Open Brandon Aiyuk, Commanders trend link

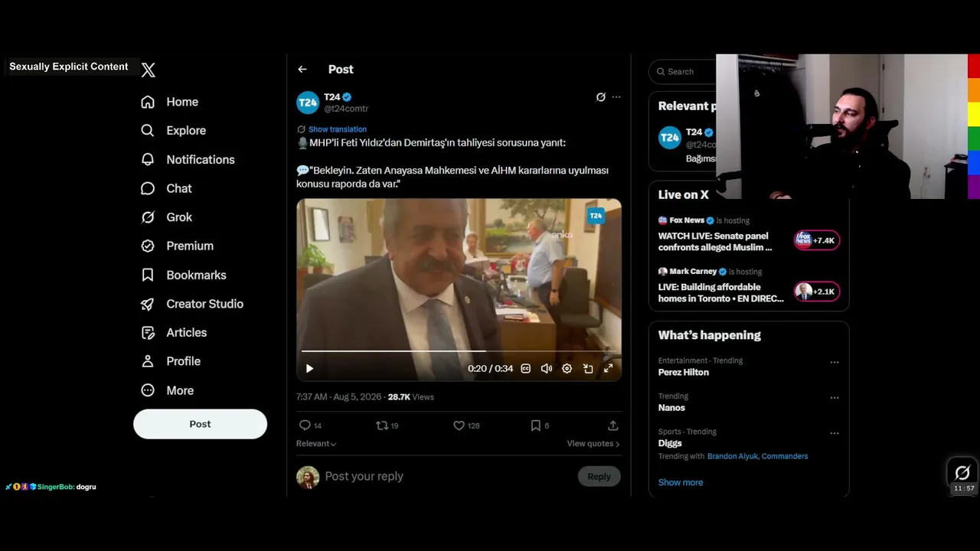click(757, 456)
